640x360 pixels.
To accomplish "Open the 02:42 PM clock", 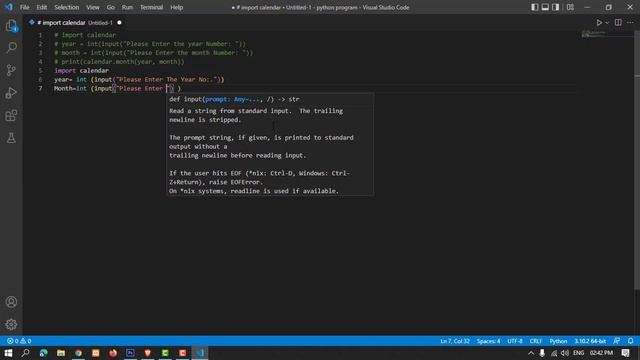I will (601, 353).
